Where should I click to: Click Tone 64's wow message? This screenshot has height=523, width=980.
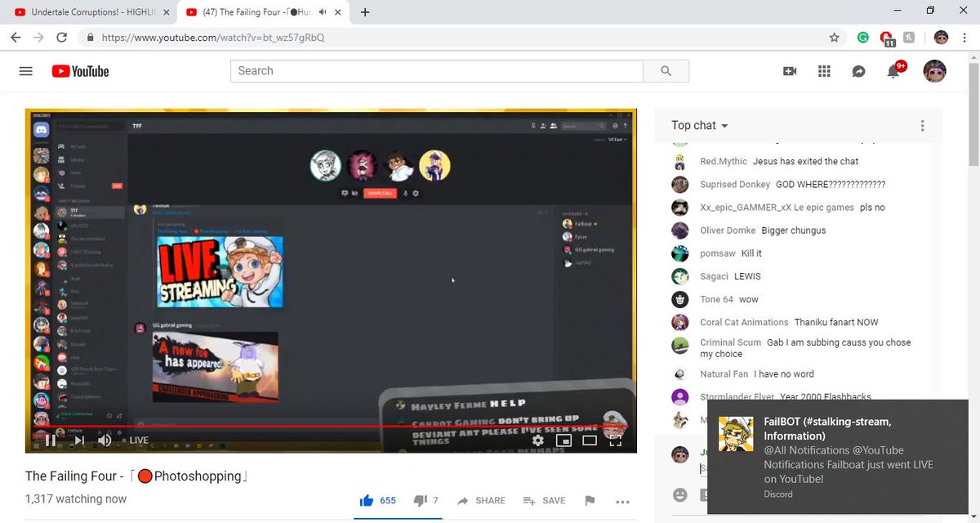pyautogui.click(x=749, y=299)
